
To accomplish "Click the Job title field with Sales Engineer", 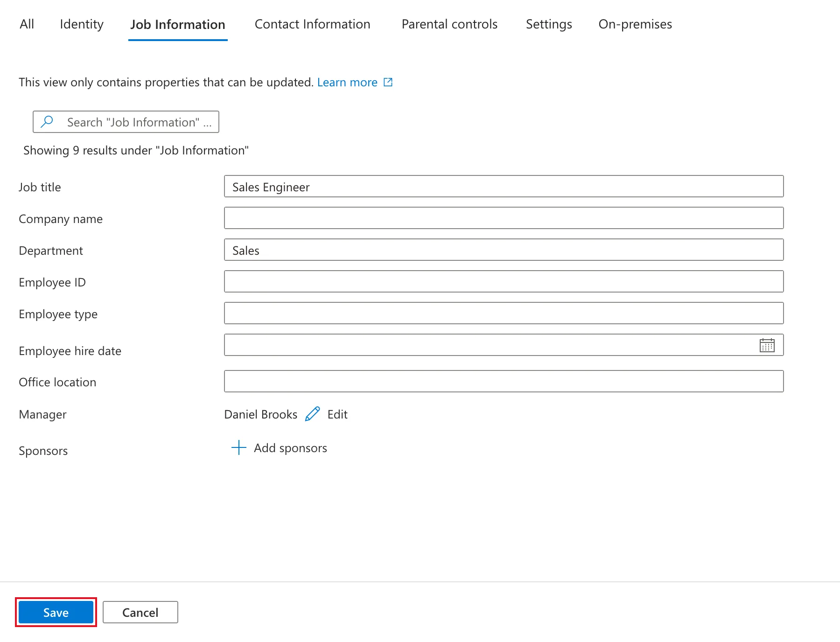I will click(504, 186).
